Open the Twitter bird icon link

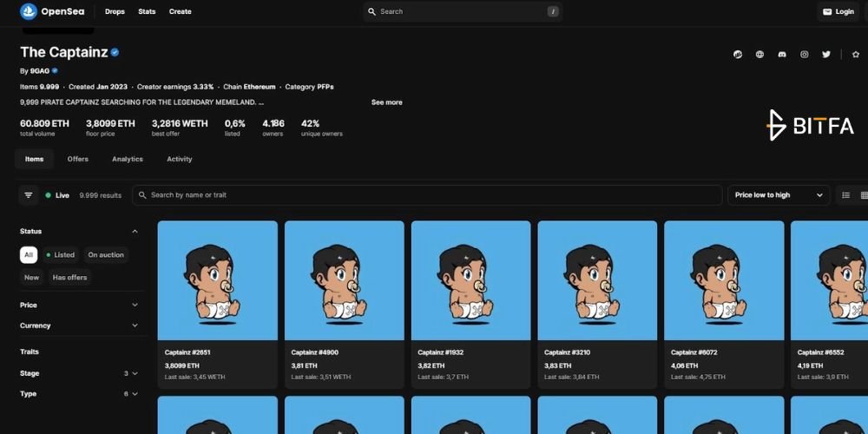tap(826, 54)
